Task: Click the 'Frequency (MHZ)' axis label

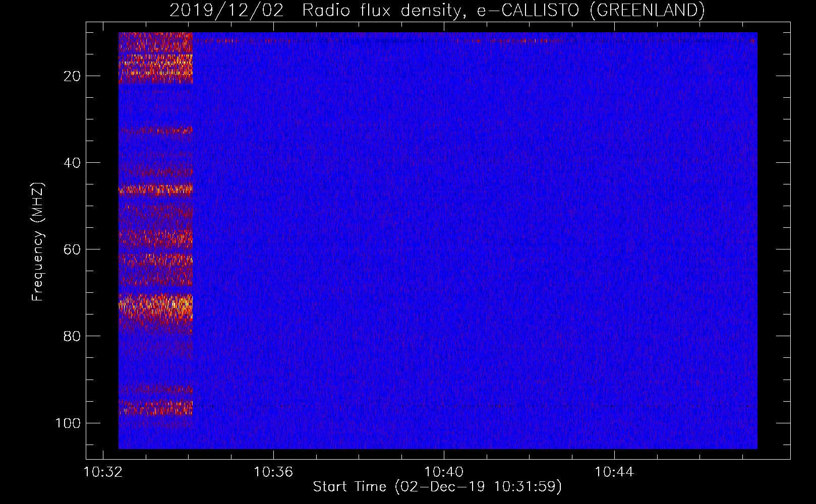Action: pos(38,242)
